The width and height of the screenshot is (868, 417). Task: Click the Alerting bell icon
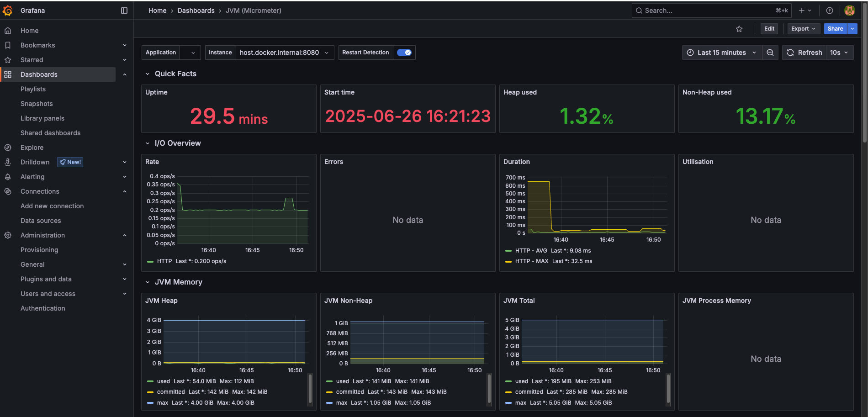[8, 177]
